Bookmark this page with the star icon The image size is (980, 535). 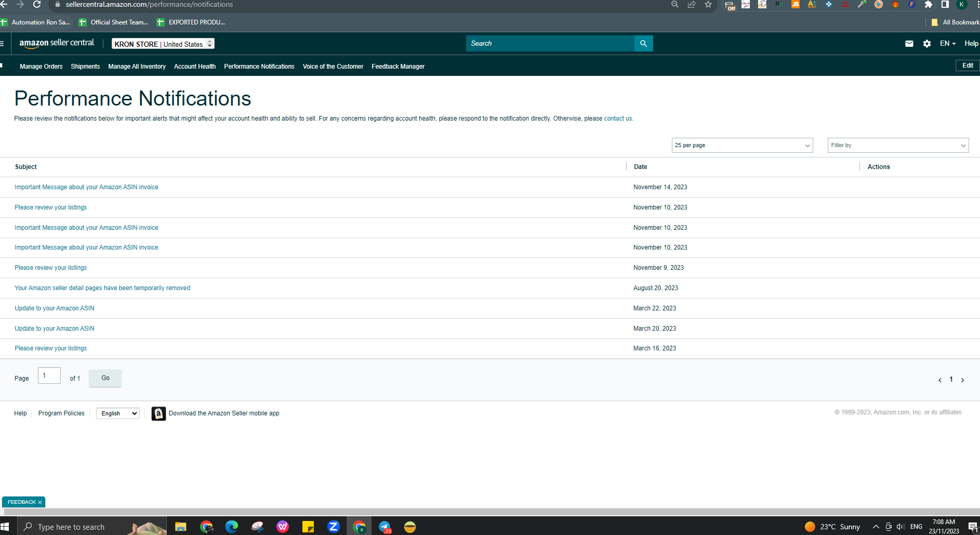point(708,4)
